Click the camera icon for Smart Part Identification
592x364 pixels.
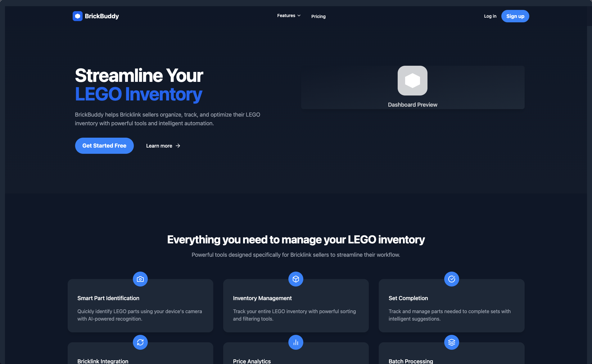pyautogui.click(x=140, y=279)
